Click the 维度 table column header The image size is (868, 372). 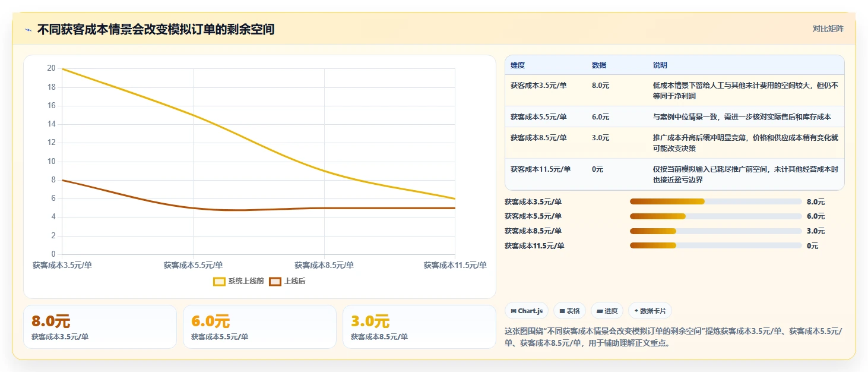coord(518,65)
